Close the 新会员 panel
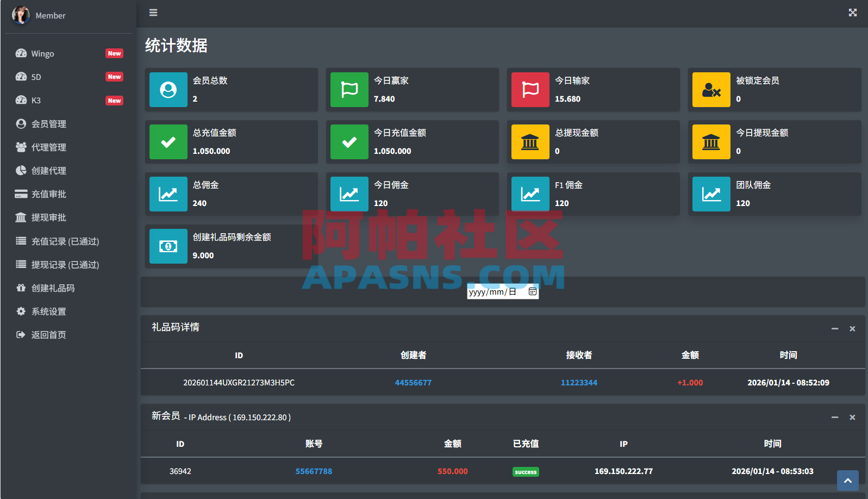 click(x=852, y=417)
